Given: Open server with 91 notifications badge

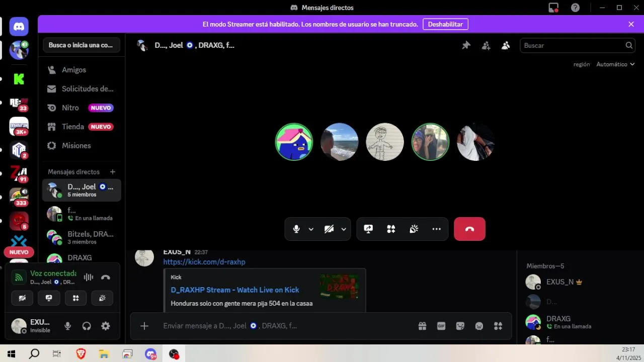Looking at the screenshot, I should [19, 173].
